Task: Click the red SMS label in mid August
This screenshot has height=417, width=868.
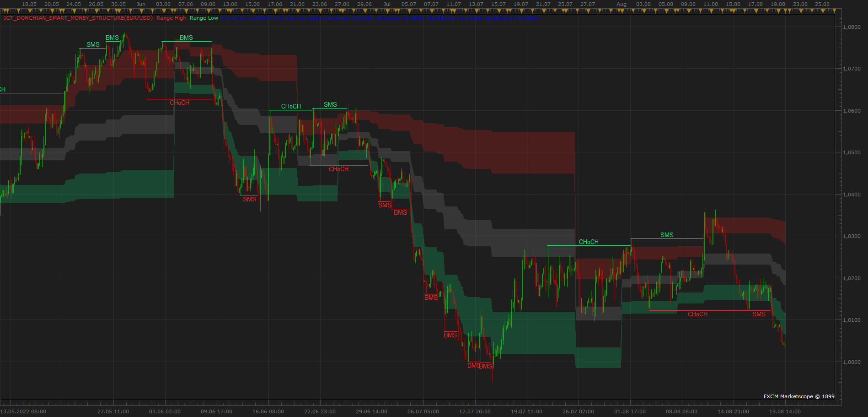Action: 759,314
